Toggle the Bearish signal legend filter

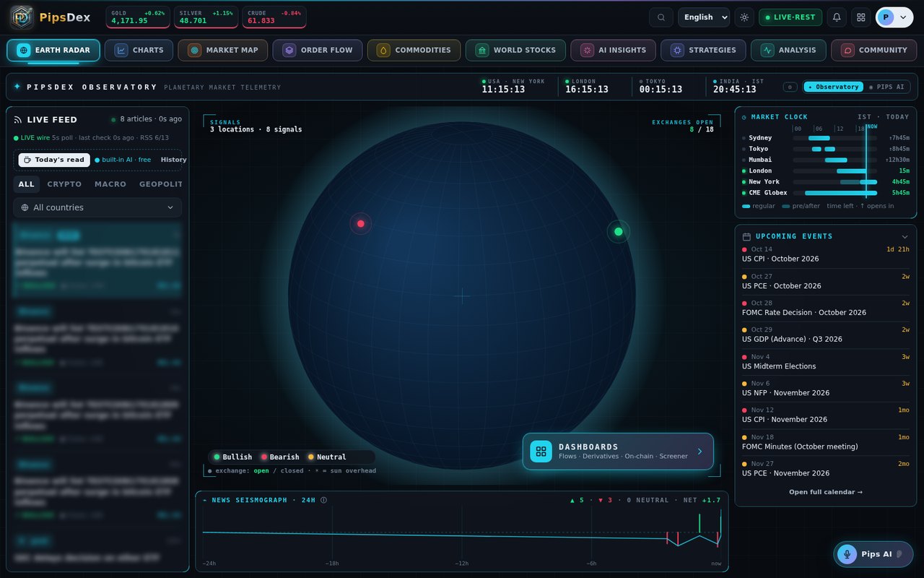pos(280,457)
